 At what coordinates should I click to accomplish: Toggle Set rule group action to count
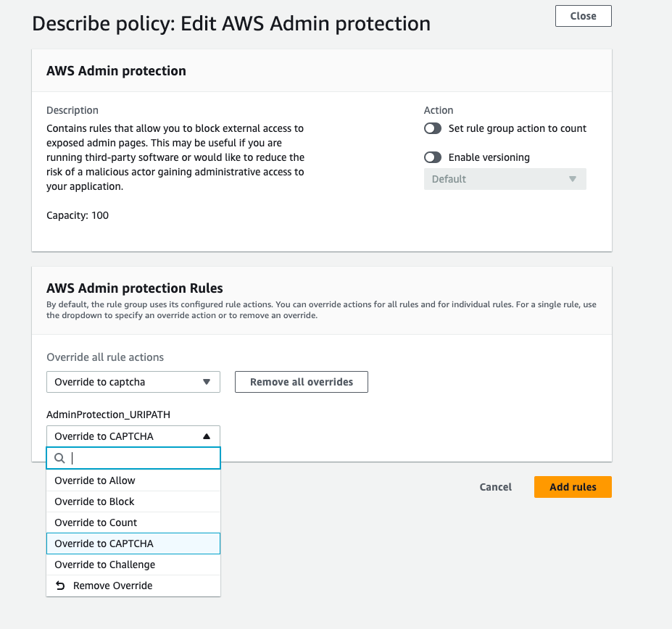[433, 128]
